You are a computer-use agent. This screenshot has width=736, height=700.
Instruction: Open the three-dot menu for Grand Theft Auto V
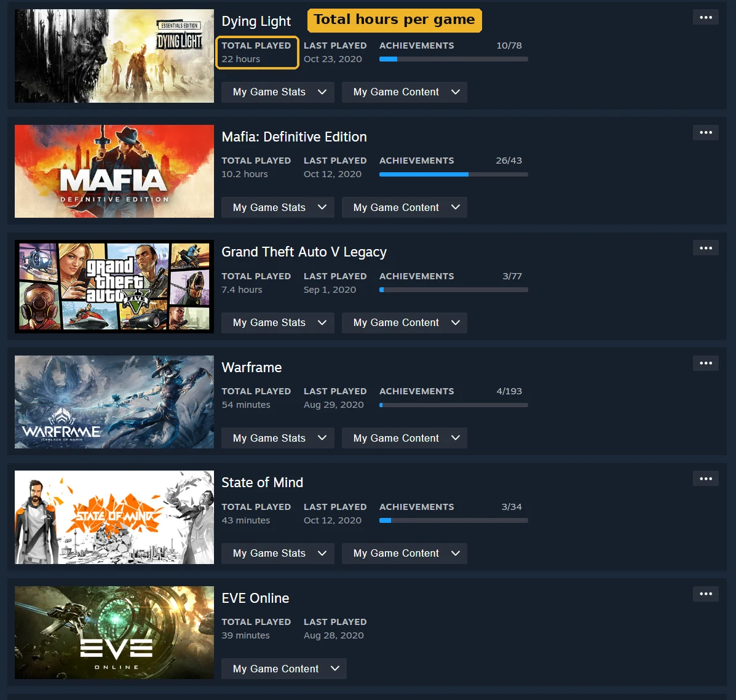click(705, 248)
